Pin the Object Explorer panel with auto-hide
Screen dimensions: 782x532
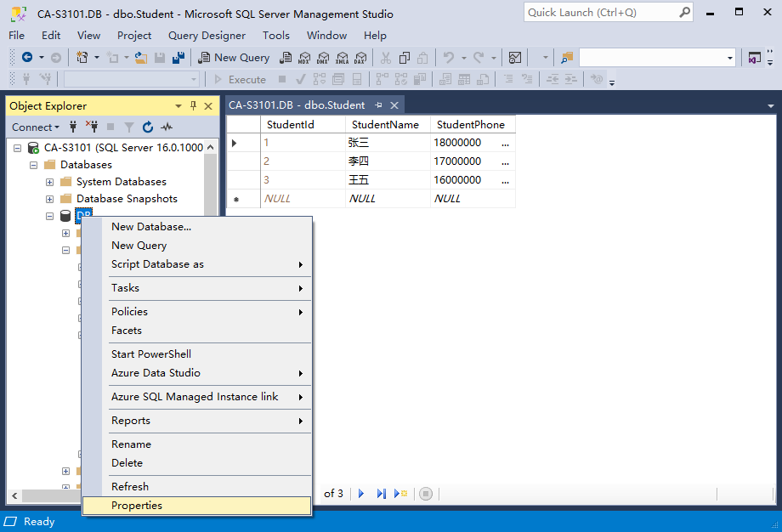pyautogui.click(x=193, y=106)
